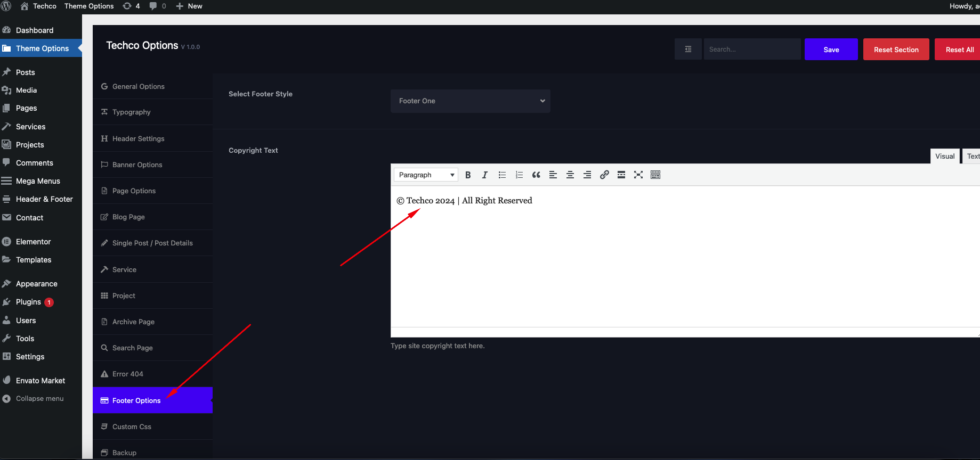Click the Reset Section button

(896, 50)
